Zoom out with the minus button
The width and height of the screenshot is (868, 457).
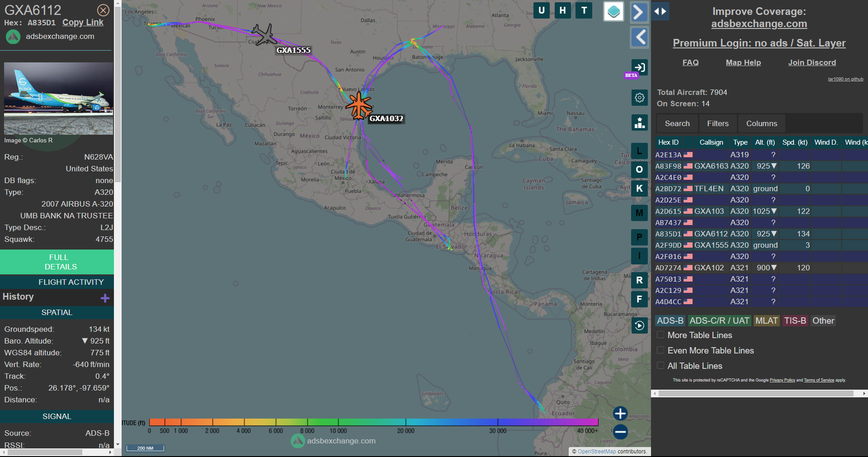(620, 432)
